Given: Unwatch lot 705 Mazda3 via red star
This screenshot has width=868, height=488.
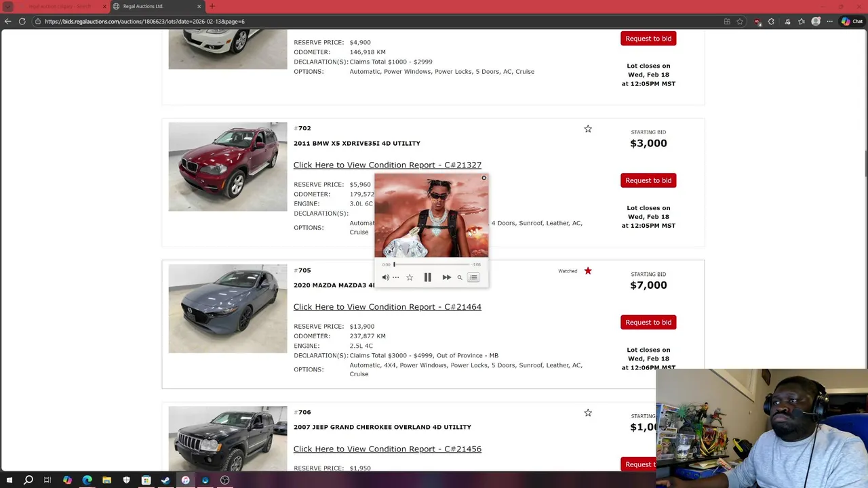Looking at the screenshot, I should coord(588,271).
